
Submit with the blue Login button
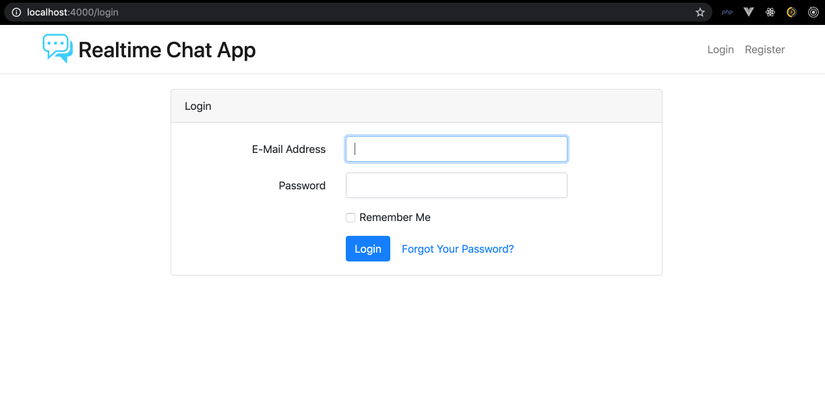click(x=368, y=249)
